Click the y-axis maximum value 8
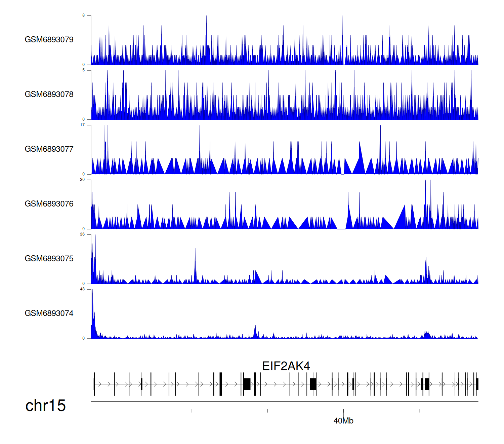Viewport: 504px width, 444px height. point(84,15)
